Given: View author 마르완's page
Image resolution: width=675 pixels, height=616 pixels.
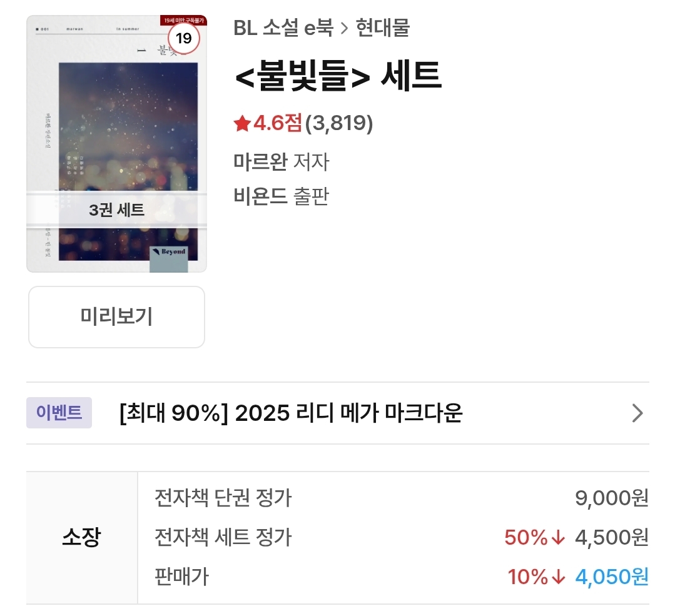Looking at the screenshot, I should click(260, 162).
